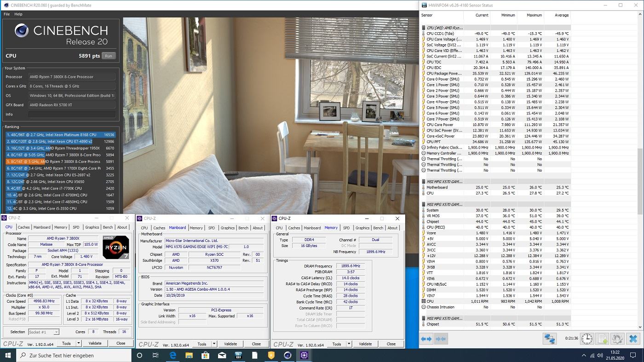The height and width of the screenshot is (362, 644).
Task: Open the Socket #1 selection dropdown
Action: pos(44,332)
